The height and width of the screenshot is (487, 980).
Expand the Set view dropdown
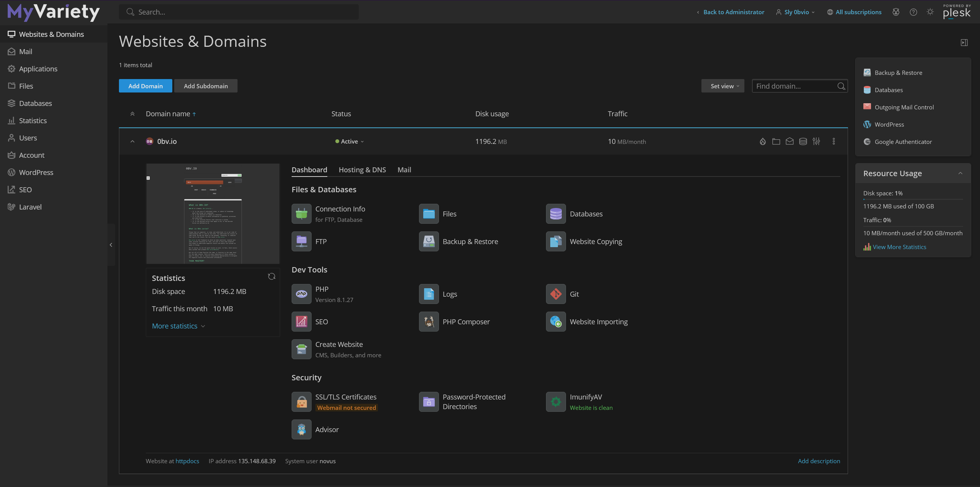click(723, 86)
